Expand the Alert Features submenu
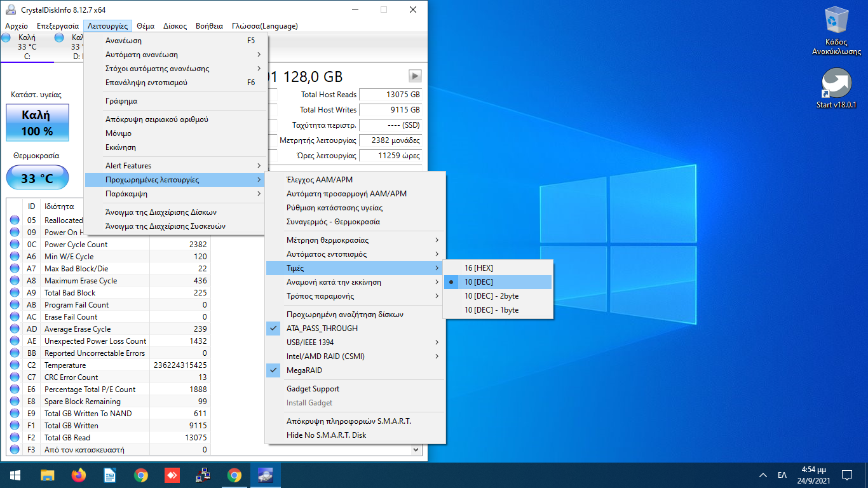Image resolution: width=868 pixels, height=488 pixels. (175, 166)
